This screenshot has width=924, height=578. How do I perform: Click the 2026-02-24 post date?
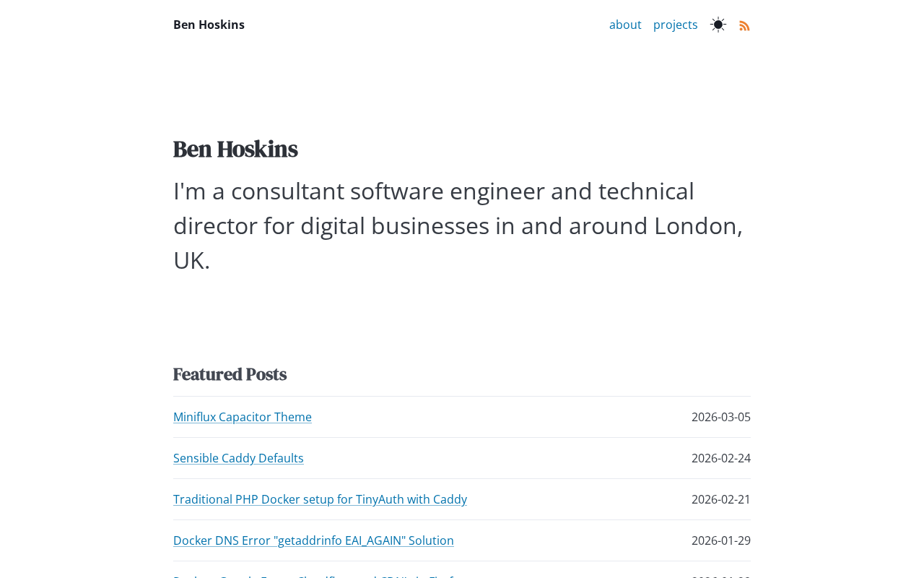[x=720, y=458]
